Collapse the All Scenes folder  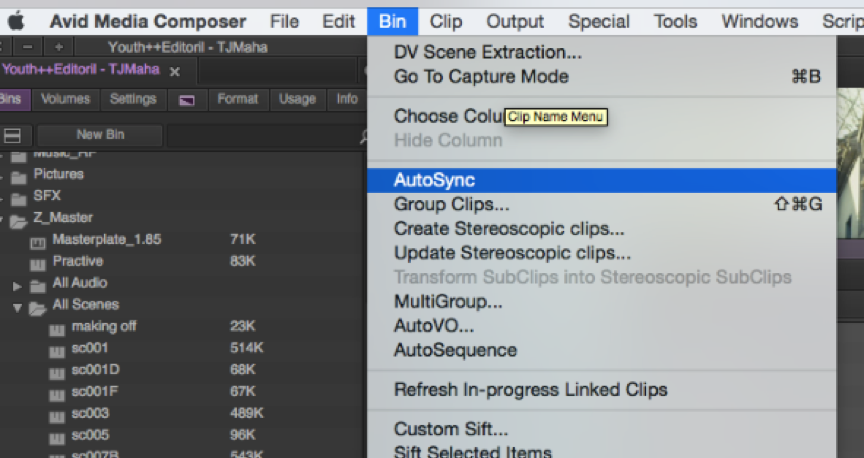(17, 307)
